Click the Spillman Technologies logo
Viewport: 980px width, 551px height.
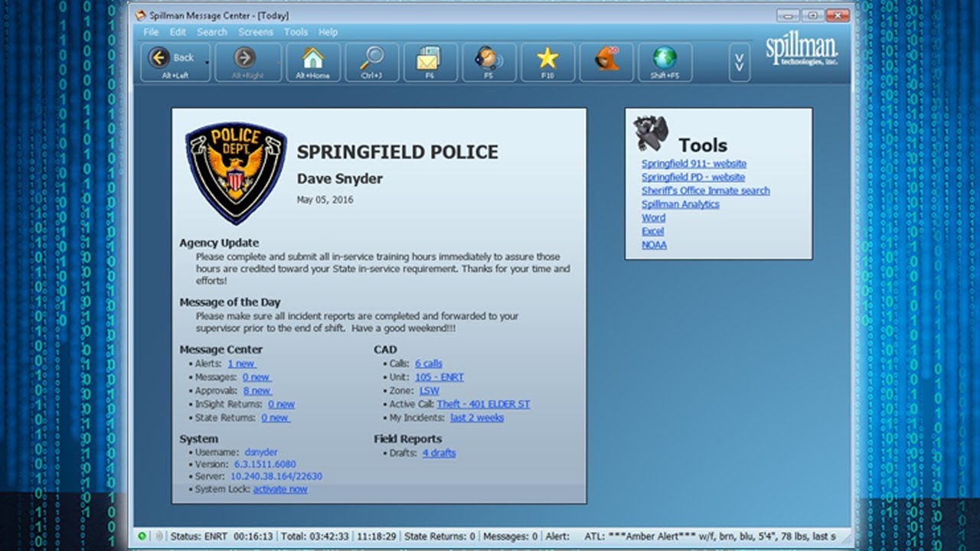click(x=802, y=51)
